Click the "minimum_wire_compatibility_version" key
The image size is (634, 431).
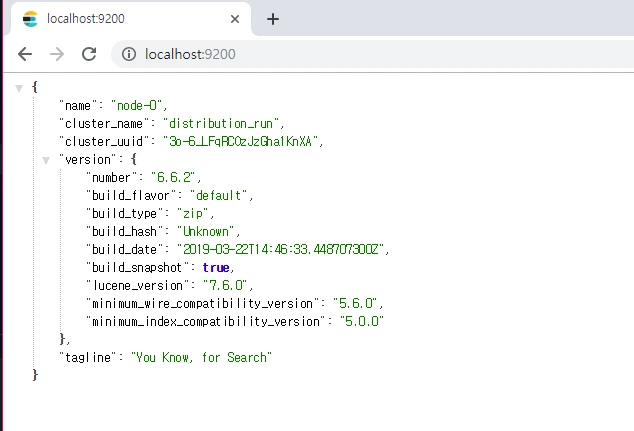tap(203, 303)
